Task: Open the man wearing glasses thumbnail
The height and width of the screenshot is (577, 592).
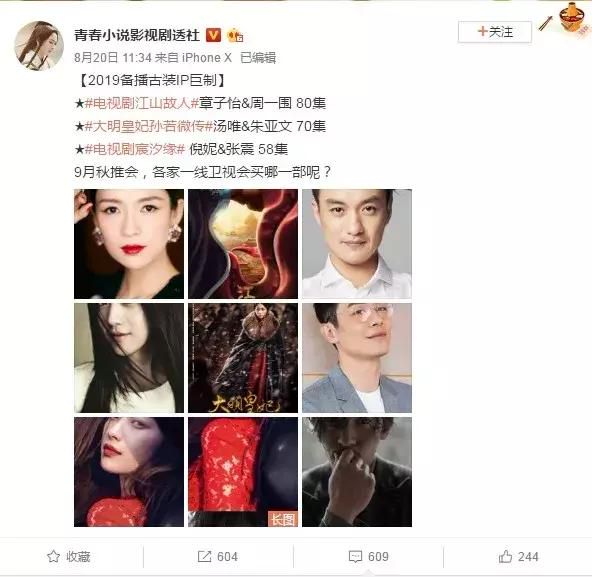Action: pos(357,358)
